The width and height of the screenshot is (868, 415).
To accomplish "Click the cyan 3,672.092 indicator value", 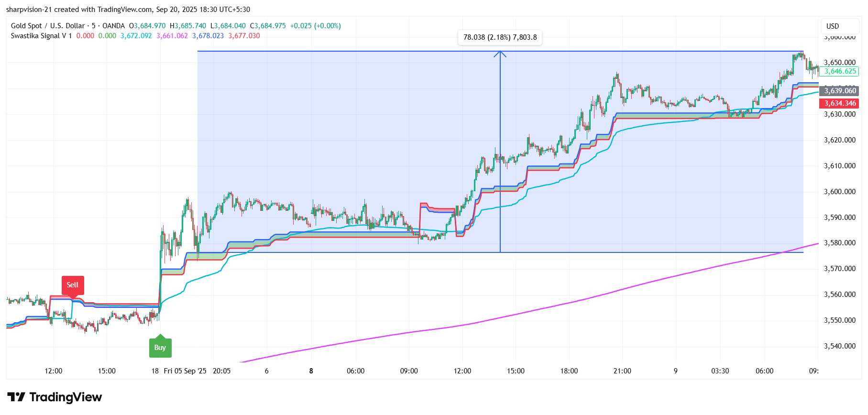I will click(136, 36).
